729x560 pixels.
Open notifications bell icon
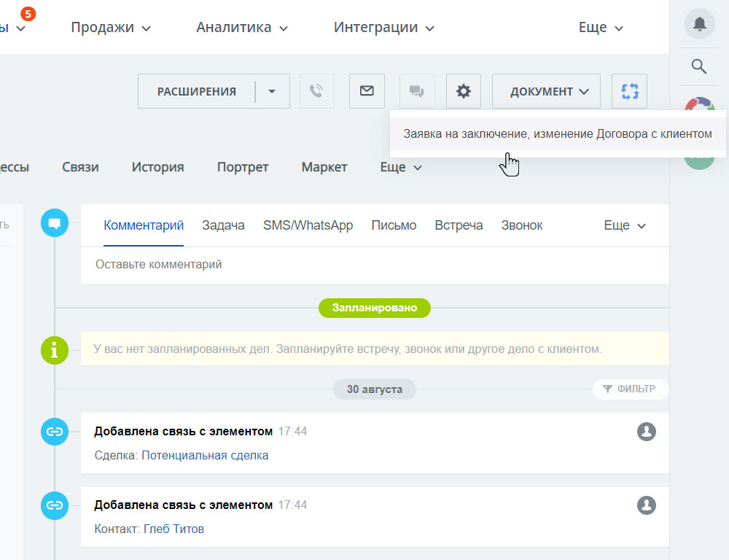point(699,24)
